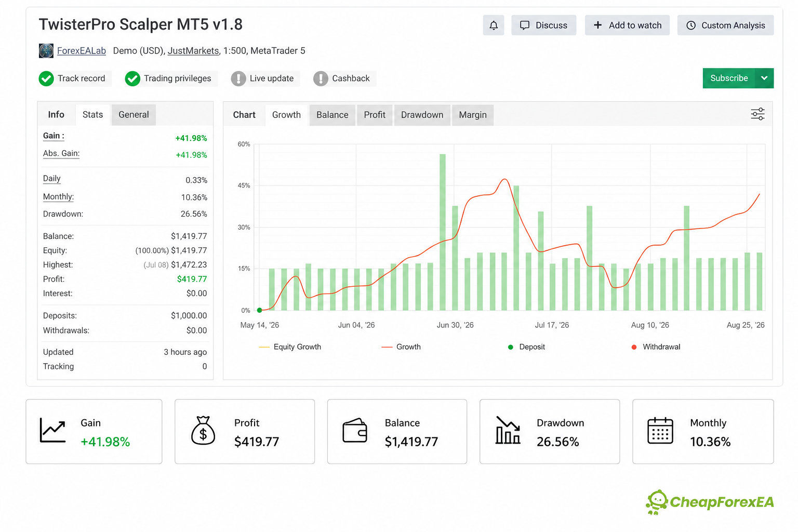Click the Track record green check icon
This screenshot has height=532, width=798.
[x=46, y=78]
